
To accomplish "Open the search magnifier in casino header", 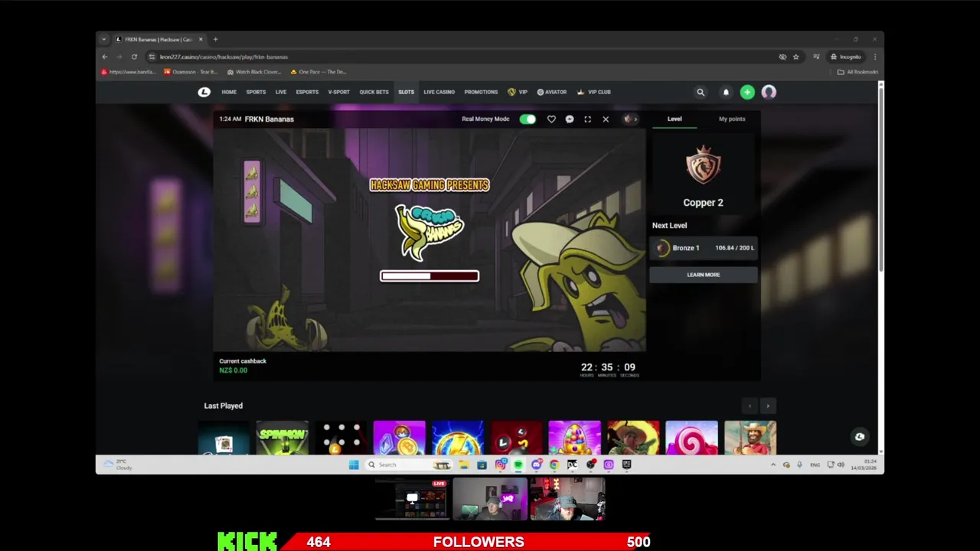I will tap(700, 92).
